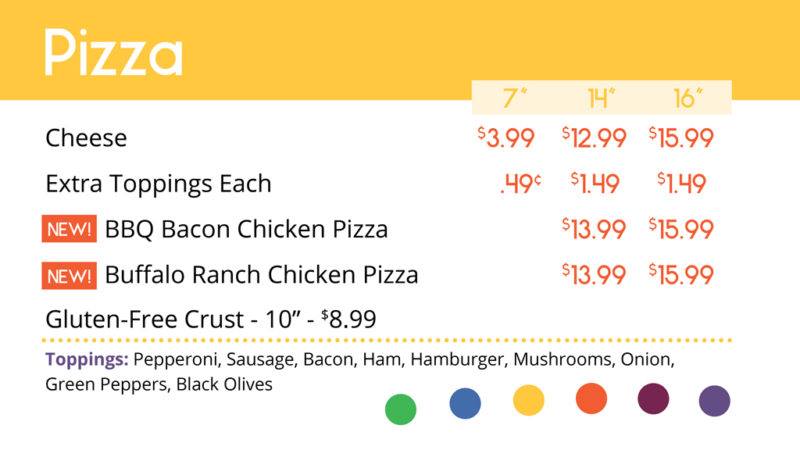Viewport: 800px width, 450px height.
Task: Click the Pizza heading title
Action: pos(113,53)
